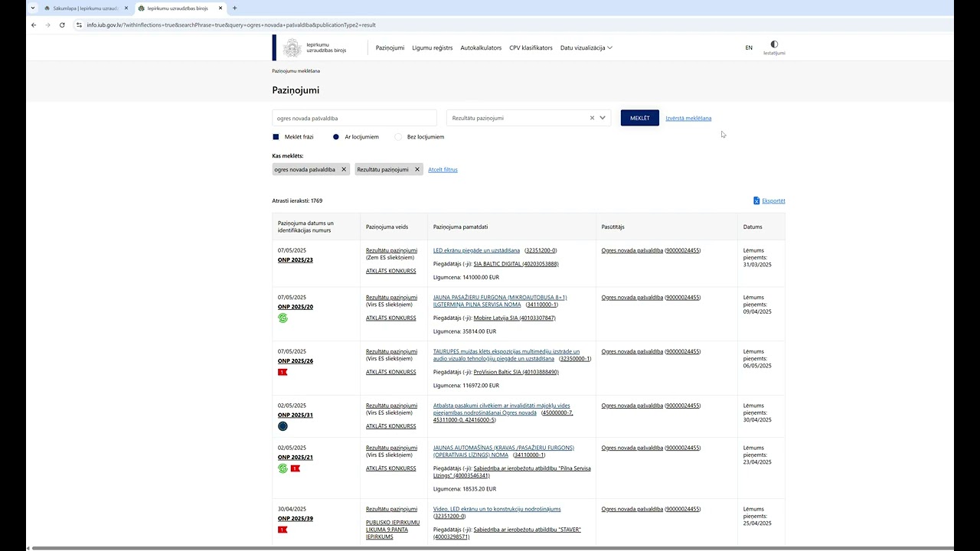Click Atrasti ieraksti: 1769 count text
The image size is (980, 551).
coord(297,201)
